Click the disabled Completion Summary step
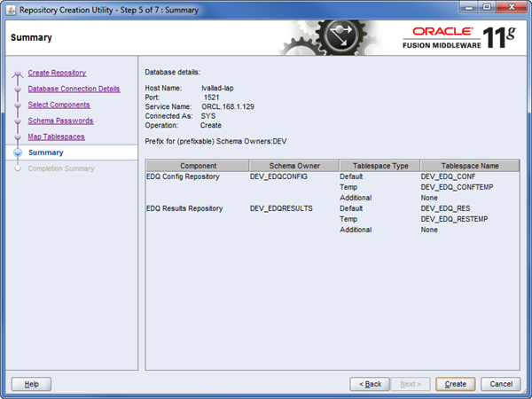Image resolution: width=532 pixels, height=399 pixels. [x=61, y=168]
